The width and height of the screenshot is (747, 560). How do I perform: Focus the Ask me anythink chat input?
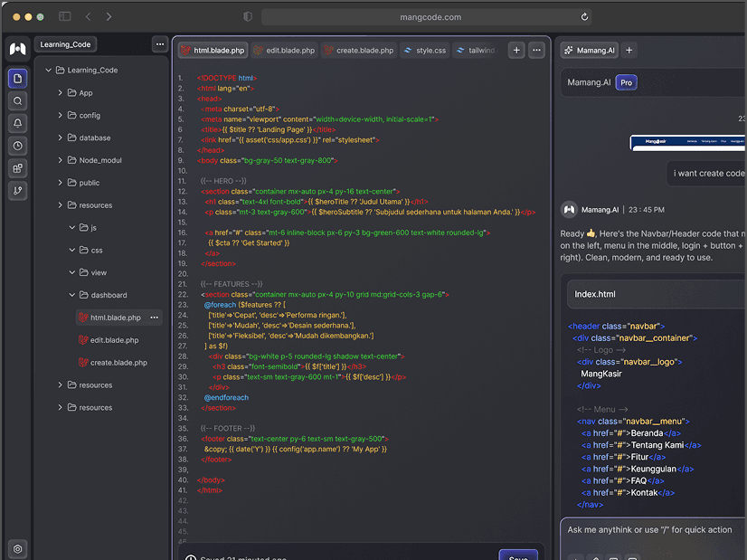point(653,530)
